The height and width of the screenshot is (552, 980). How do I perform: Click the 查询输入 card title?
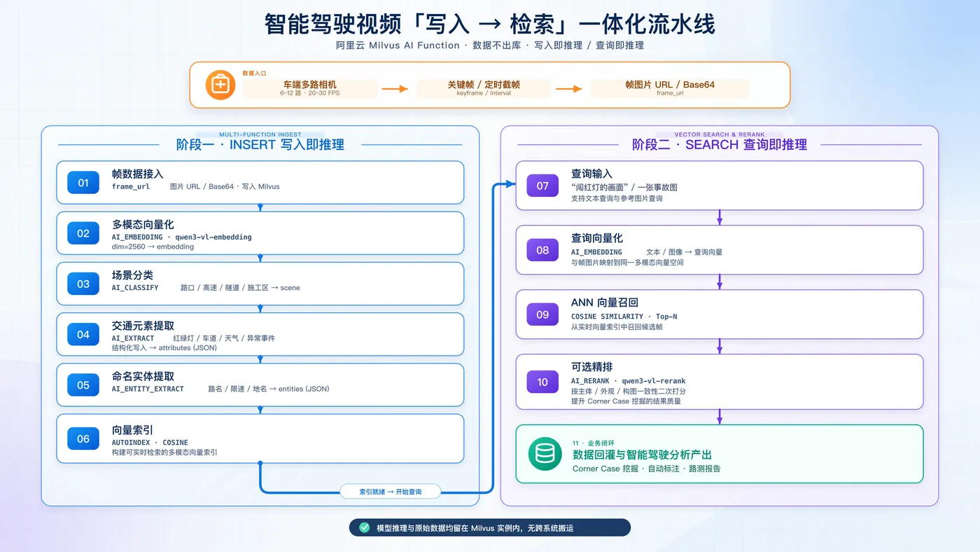[591, 174]
